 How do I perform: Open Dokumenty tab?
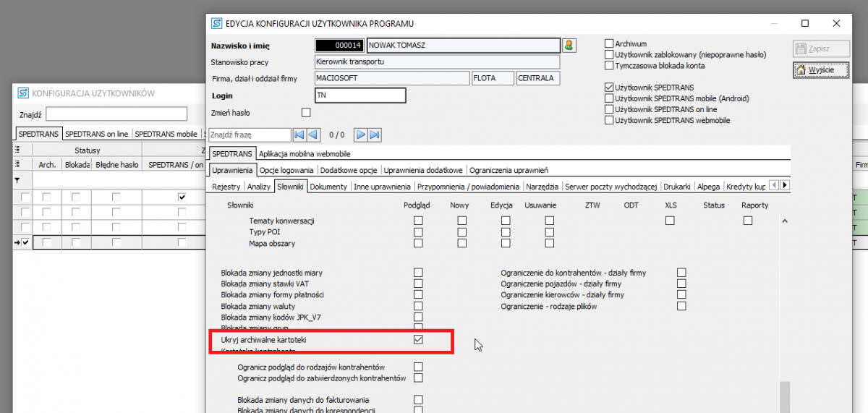point(329,187)
